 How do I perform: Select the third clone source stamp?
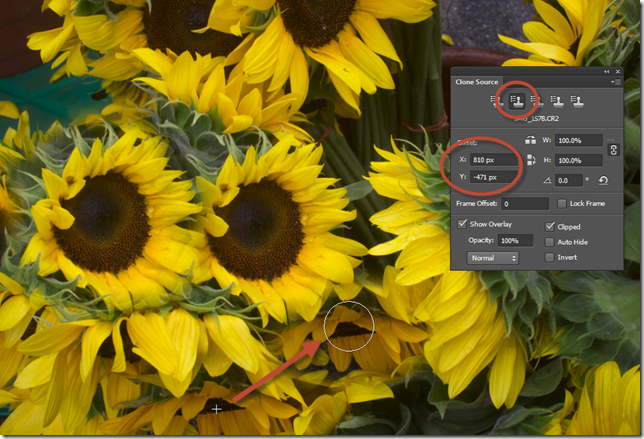click(537, 101)
